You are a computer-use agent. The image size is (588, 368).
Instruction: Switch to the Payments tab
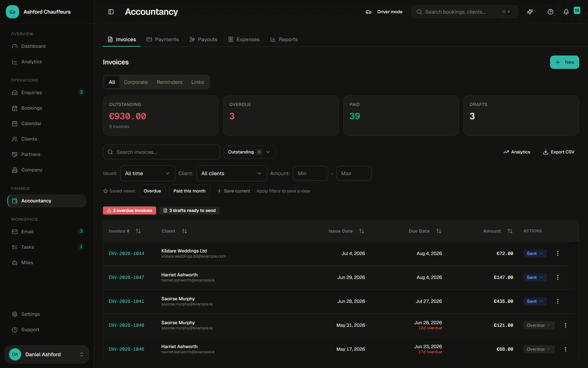(x=163, y=39)
